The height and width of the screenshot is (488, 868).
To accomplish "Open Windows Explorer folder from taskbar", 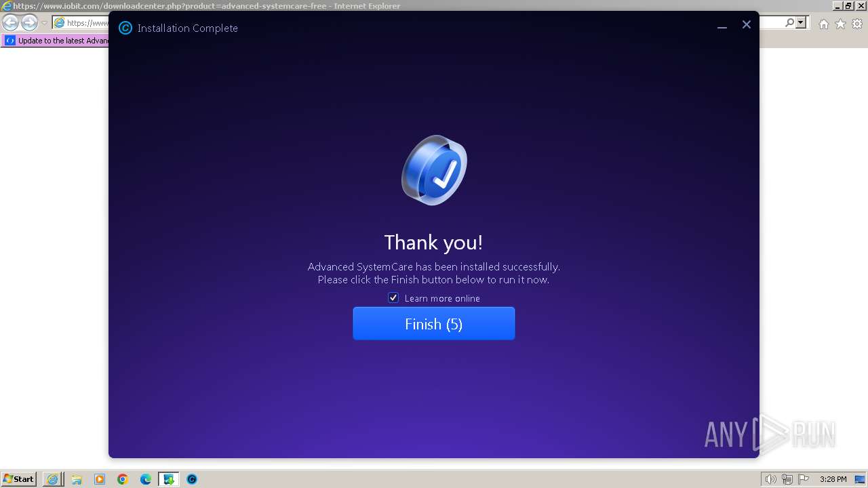I will click(x=77, y=479).
